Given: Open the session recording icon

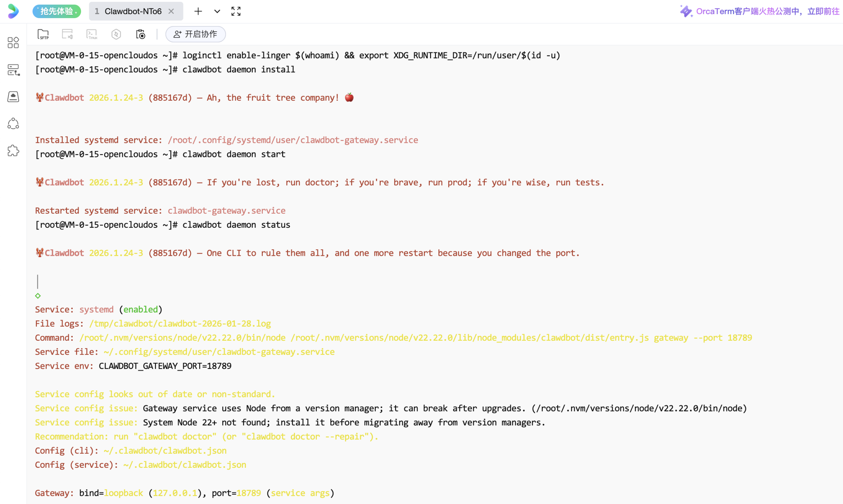Looking at the screenshot, I should pyautogui.click(x=140, y=34).
